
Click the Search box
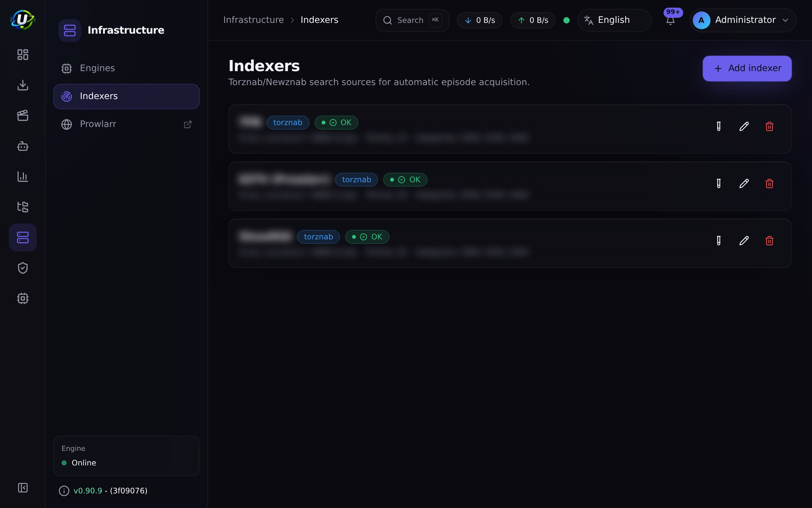(x=412, y=20)
